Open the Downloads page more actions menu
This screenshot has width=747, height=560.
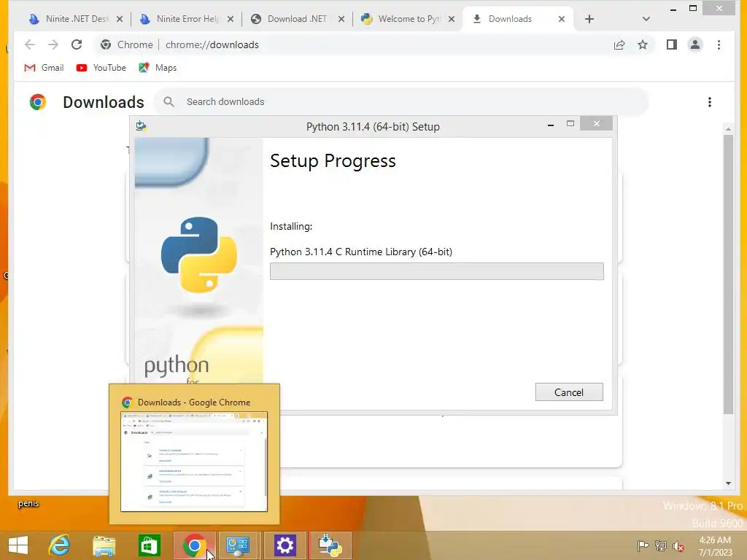click(x=710, y=102)
